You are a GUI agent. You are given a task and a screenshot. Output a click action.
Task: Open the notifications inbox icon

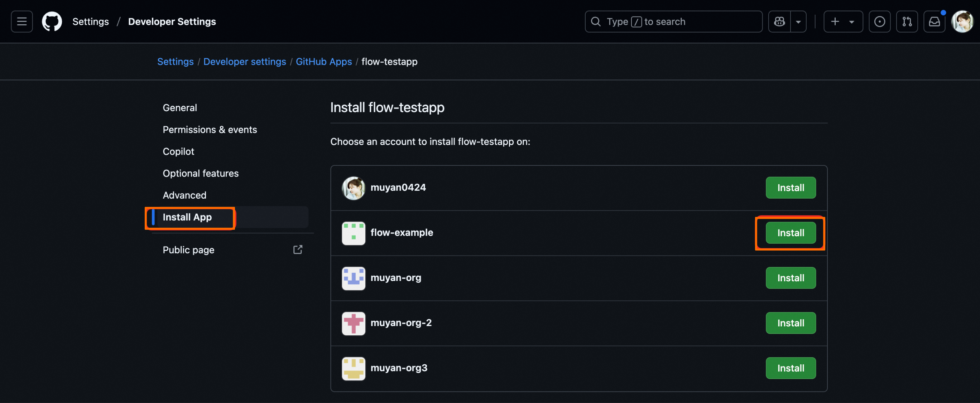935,22
